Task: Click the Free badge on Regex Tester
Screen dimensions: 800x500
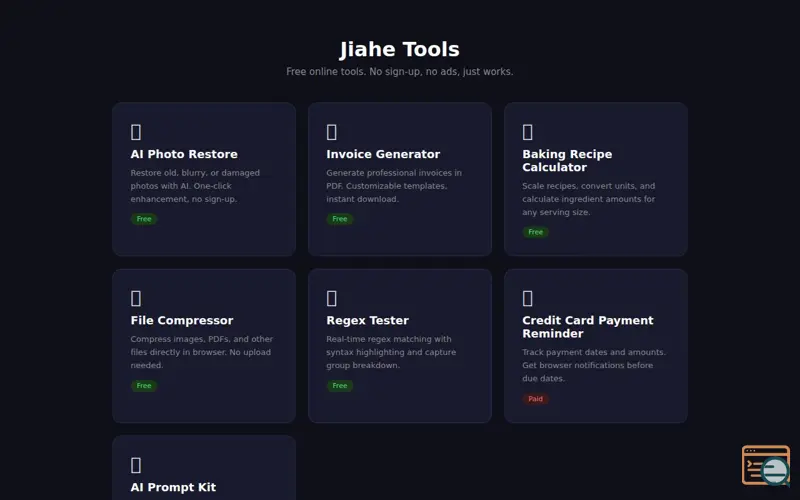Action: (x=340, y=386)
